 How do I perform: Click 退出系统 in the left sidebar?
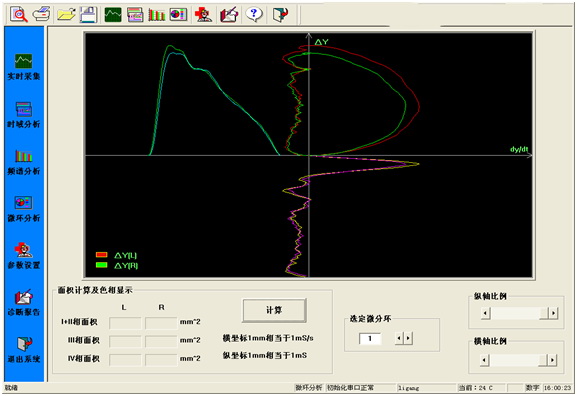(24, 350)
